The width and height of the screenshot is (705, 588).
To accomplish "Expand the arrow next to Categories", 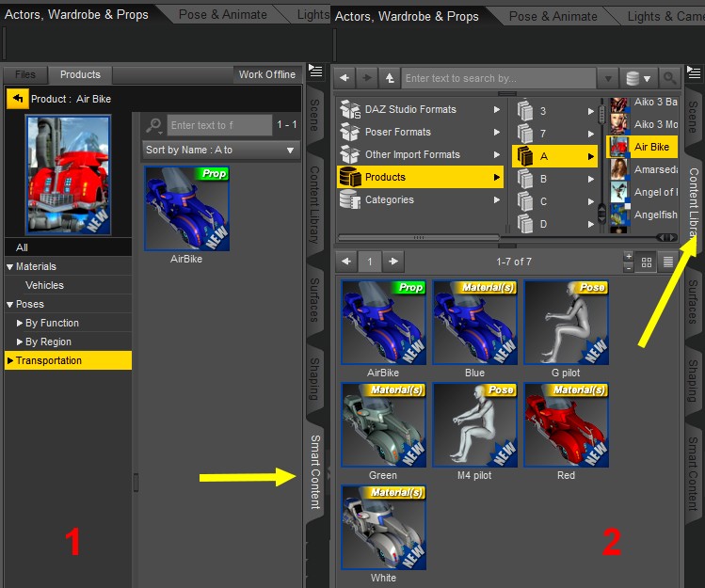I will tap(496, 199).
